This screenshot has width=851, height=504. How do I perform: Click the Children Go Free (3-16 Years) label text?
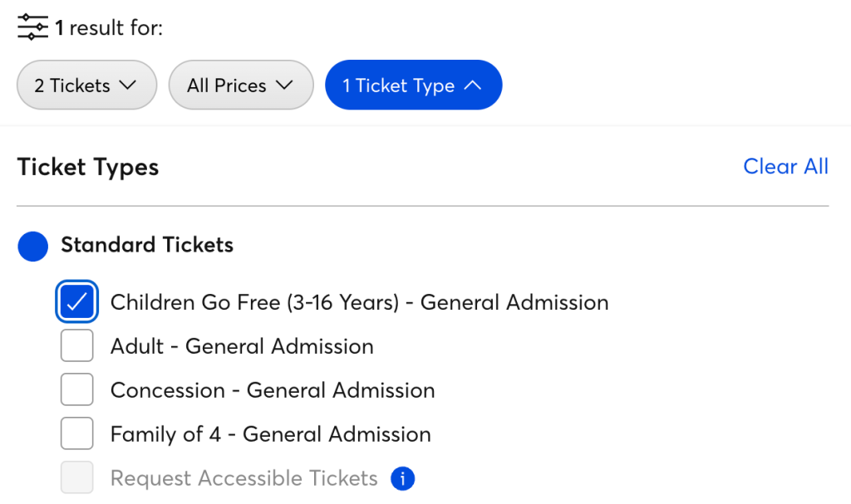359,302
